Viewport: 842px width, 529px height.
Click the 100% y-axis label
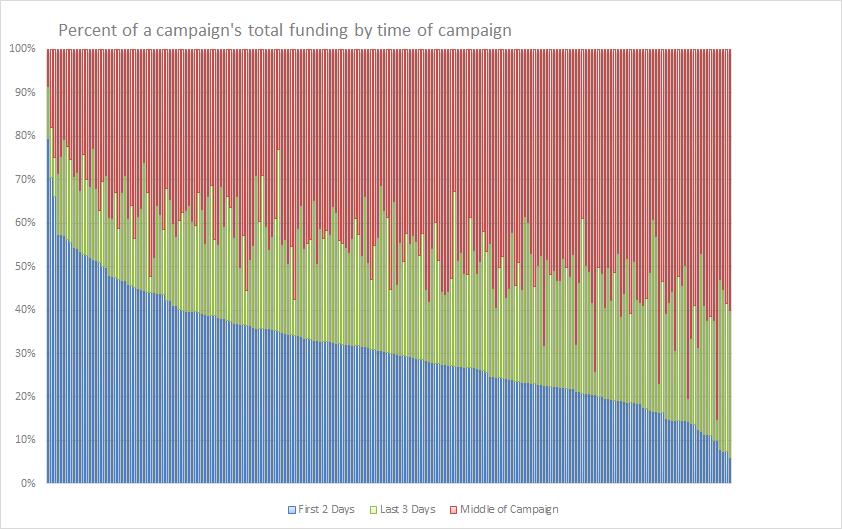tap(22, 49)
